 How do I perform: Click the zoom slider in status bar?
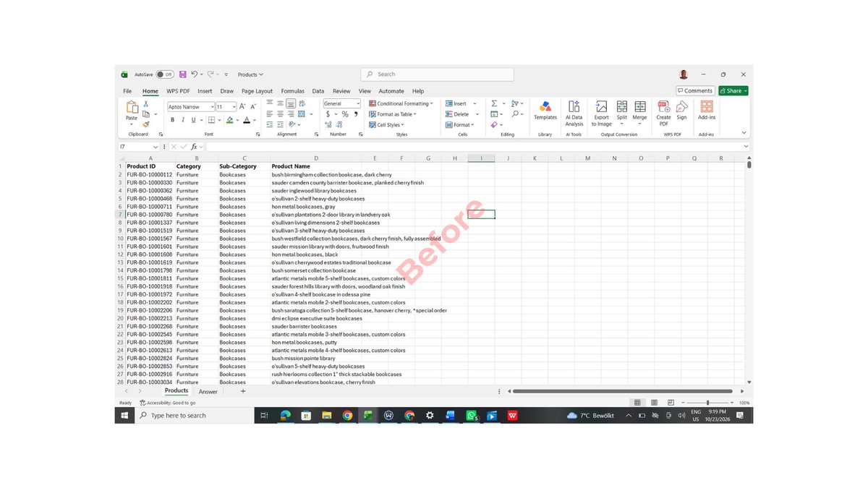tap(707, 403)
